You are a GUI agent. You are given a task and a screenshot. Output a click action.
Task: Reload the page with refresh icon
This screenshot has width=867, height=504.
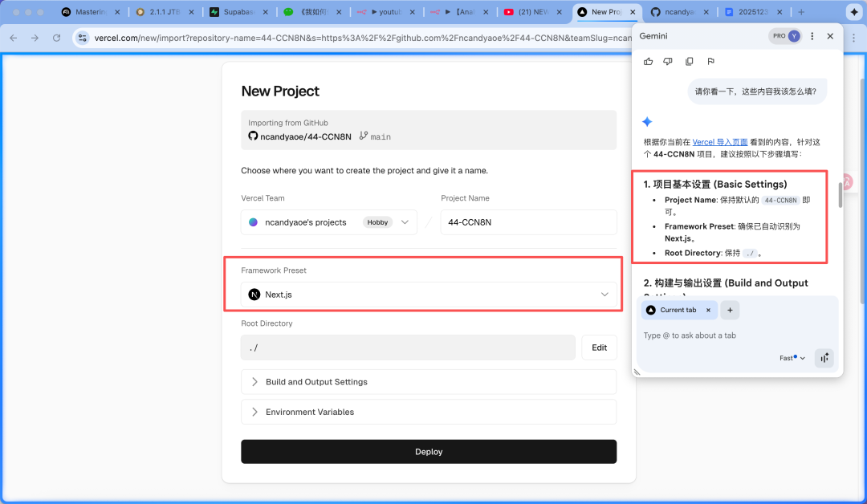click(56, 38)
